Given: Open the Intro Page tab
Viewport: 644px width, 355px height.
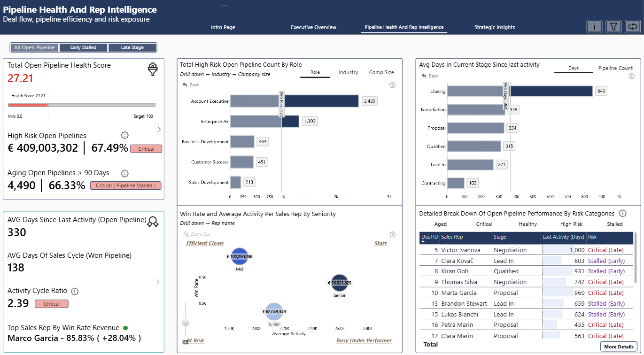Looking at the screenshot, I should tap(223, 27).
